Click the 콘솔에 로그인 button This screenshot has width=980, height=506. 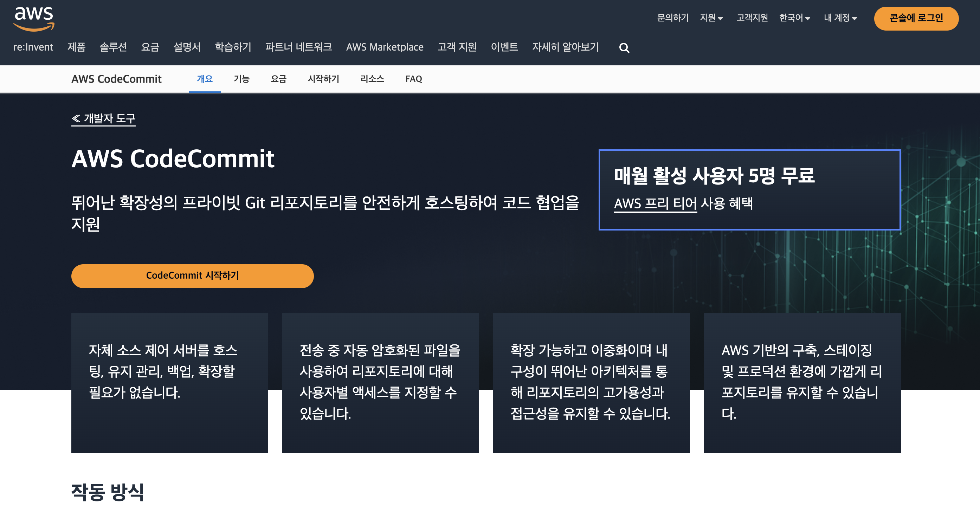[x=916, y=18]
